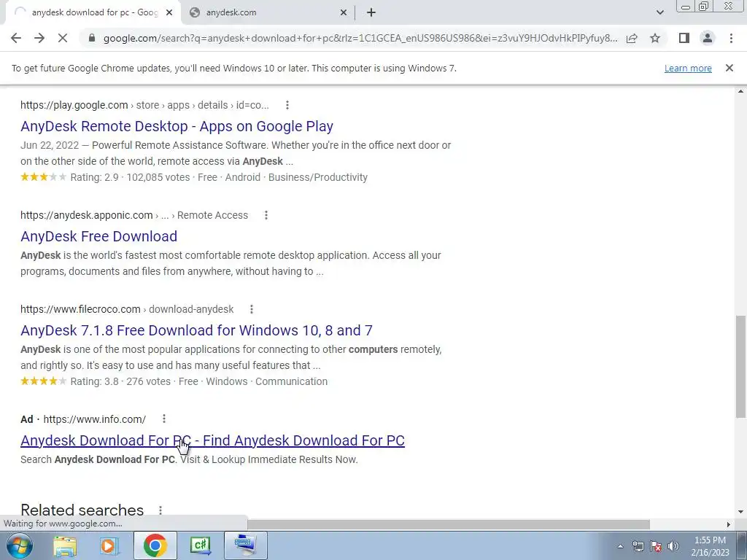Screen dimensions: 747x560
Task: Click the Rating: 2.9 · 102,085 votes text
Action: (x=130, y=177)
